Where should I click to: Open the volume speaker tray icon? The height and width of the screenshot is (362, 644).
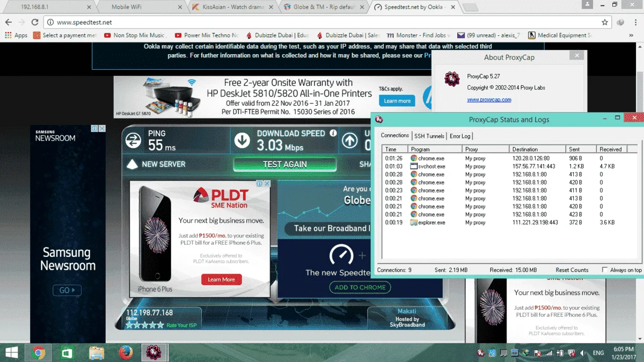pyautogui.click(x=583, y=353)
